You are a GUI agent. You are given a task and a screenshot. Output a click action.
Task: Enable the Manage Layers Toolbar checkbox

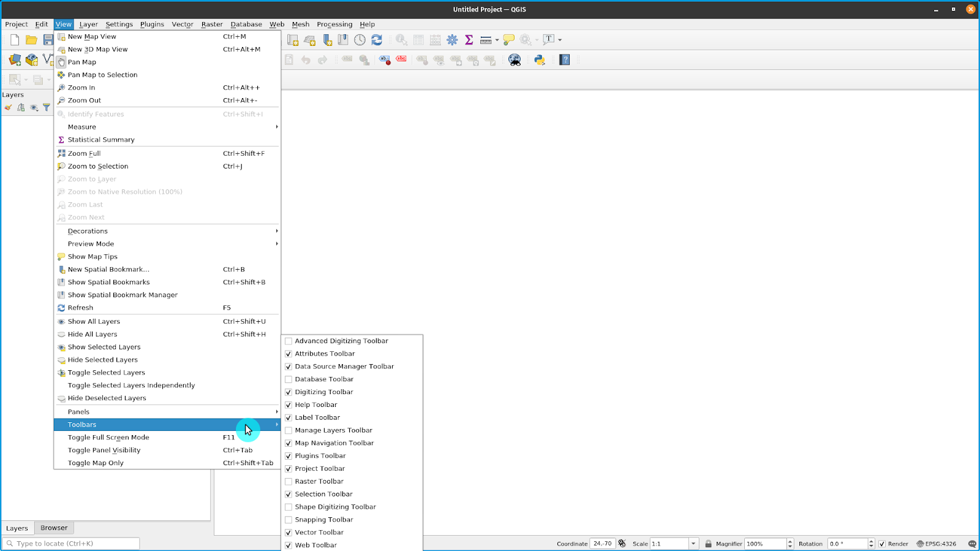[x=288, y=430]
